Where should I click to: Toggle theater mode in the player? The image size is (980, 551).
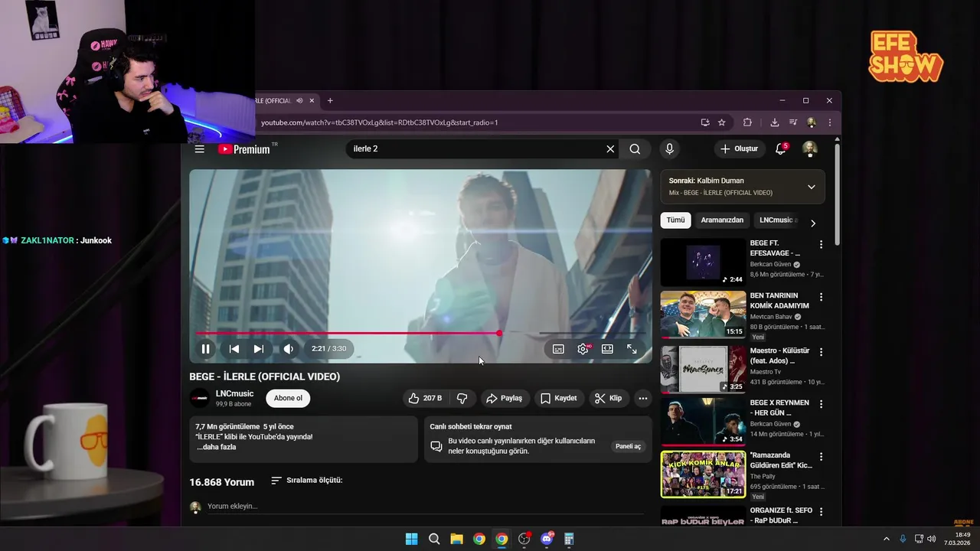click(607, 349)
